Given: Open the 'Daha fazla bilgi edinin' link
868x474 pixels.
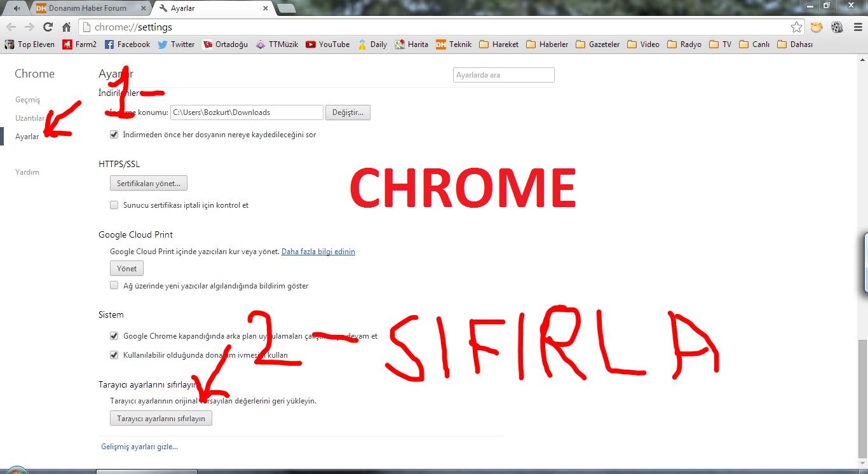Looking at the screenshot, I should click(318, 252).
